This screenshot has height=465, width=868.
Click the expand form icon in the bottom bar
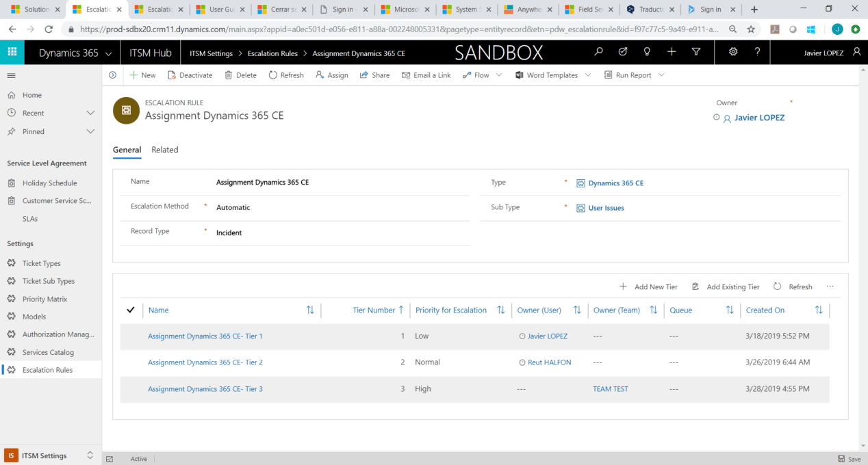pos(110,459)
